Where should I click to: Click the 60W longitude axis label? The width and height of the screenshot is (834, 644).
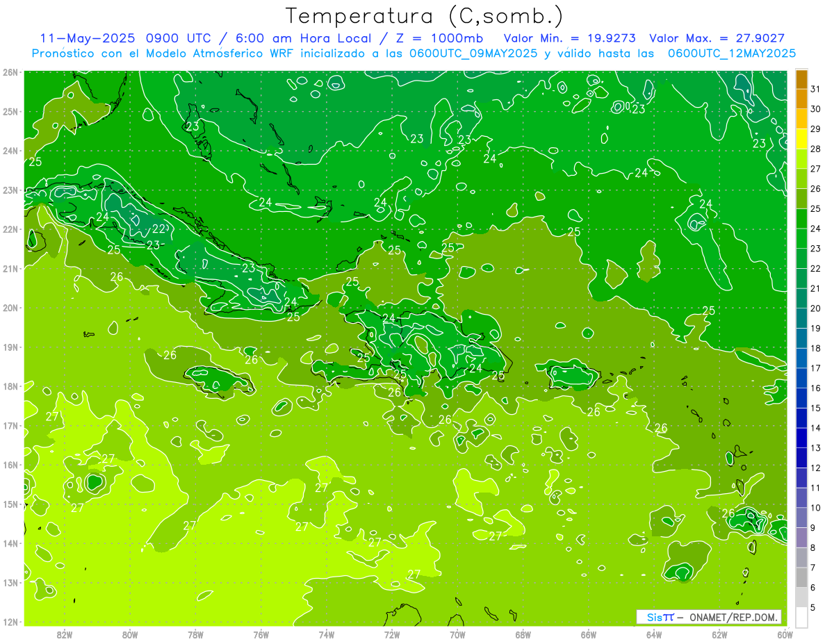pos(785,634)
